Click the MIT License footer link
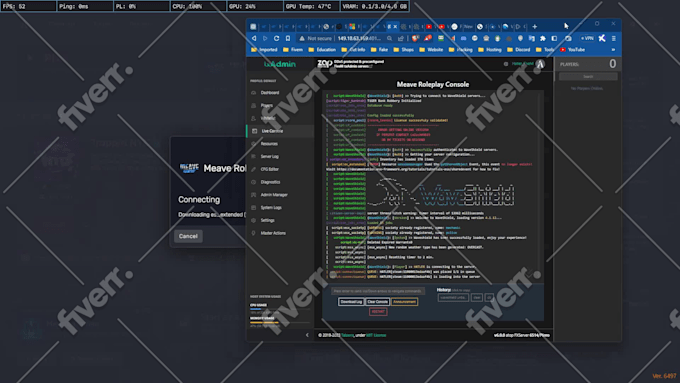The image size is (680, 383). coord(376,335)
